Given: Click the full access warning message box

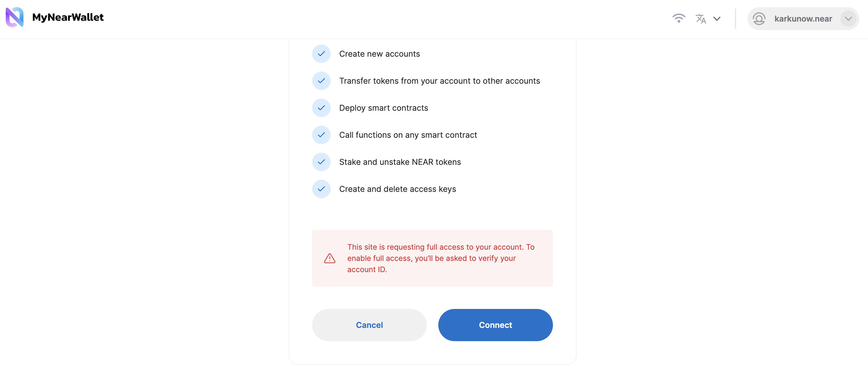Looking at the screenshot, I should (x=432, y=258).
